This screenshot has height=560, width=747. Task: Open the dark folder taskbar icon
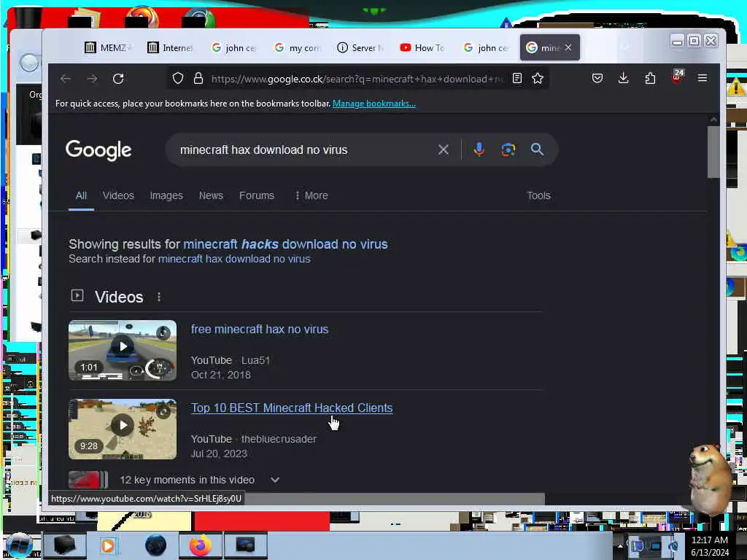tap(64, 545)
